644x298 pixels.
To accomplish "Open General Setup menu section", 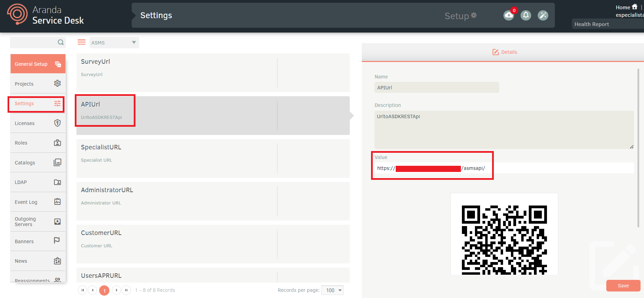I will (38, 64).
